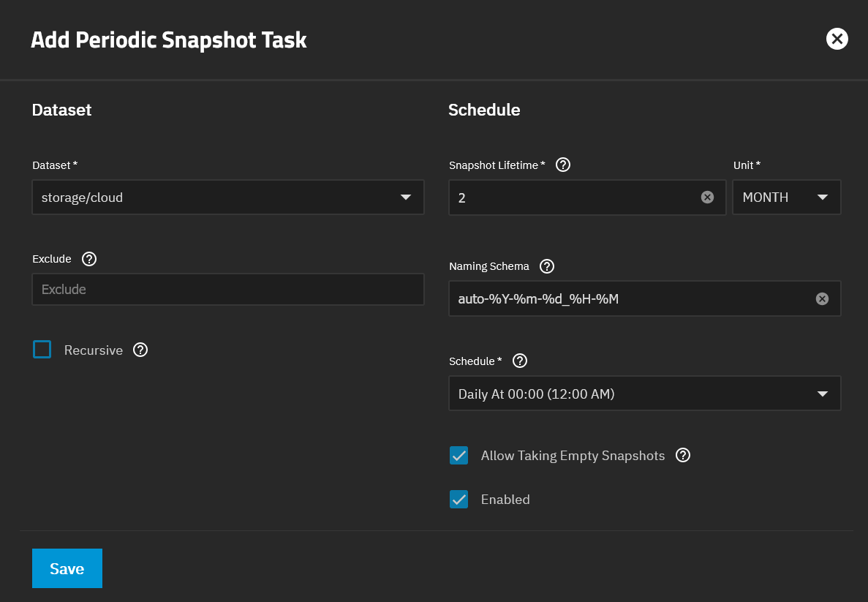The height and width of the screenshot is (602, 868).
Task: View the Recursive option help icon
Action: pyautogui.click(x=140, y=350)
